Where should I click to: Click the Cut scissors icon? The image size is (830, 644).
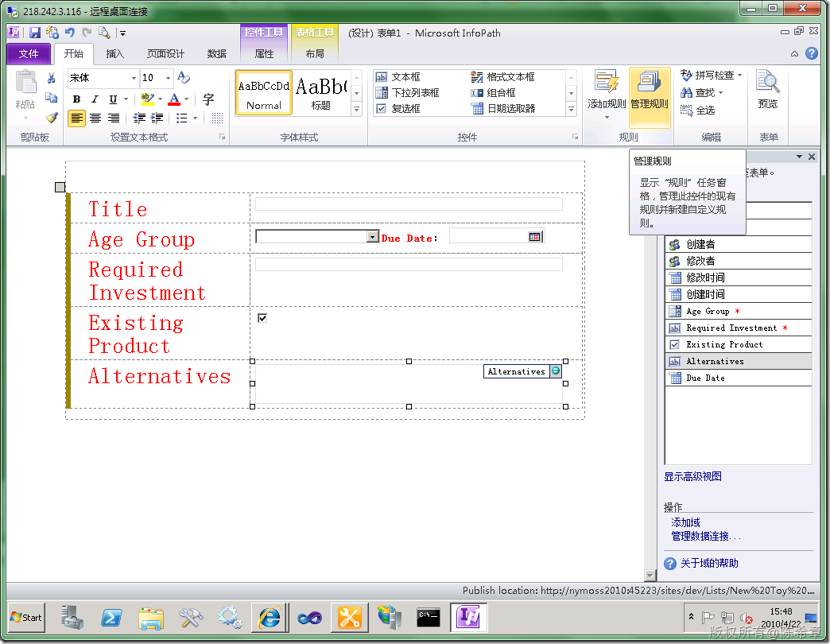tap(52, 79)
